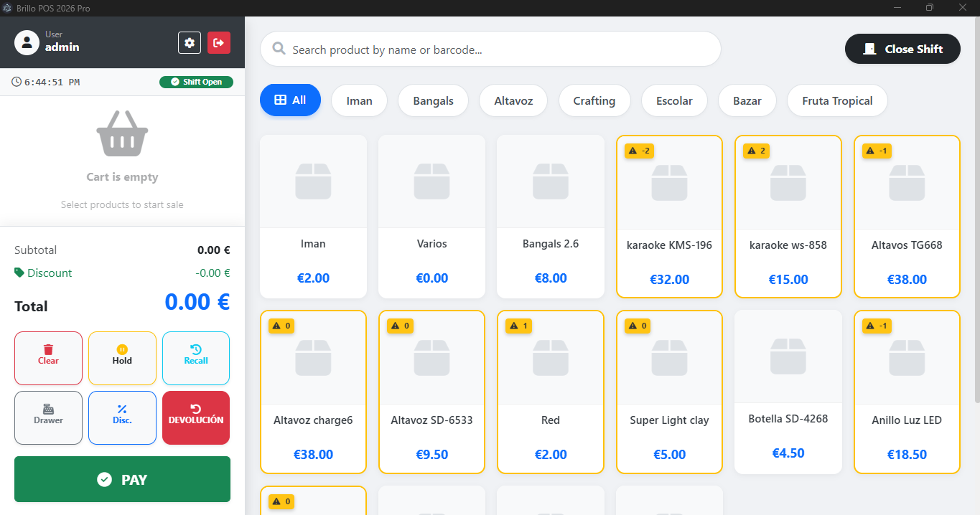Click the Subtotal 0.00 € value
Image resolution: width=980 pixels, height=515 pixels.
pyautogui.click(x=214, y=250)
